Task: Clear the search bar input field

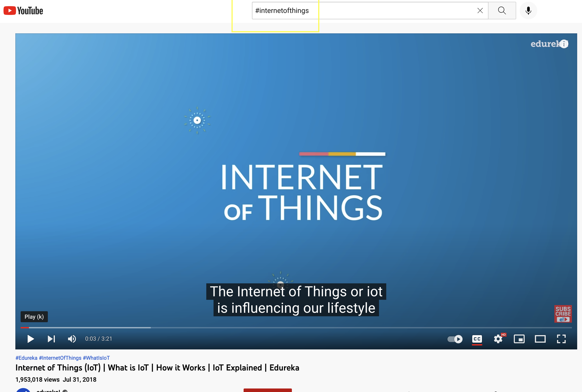Action: (x=480, y=11)
